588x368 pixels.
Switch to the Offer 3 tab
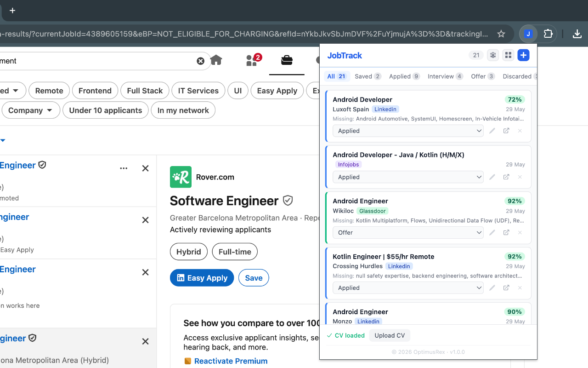click(483, 76)
